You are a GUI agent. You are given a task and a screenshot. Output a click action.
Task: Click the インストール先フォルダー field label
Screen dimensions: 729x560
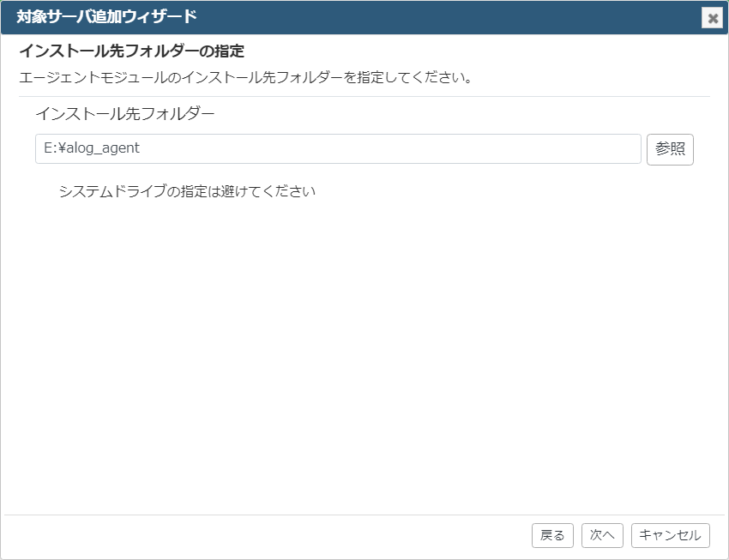click(125, 113)
